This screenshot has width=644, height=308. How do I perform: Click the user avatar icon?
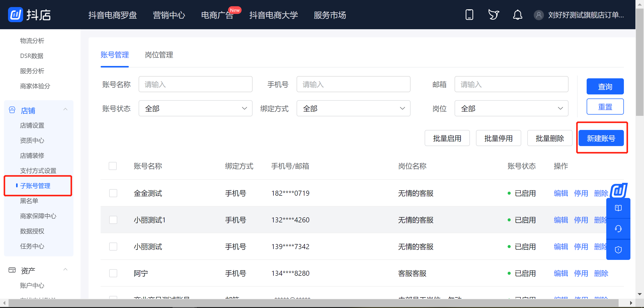[x=539, y=15]
